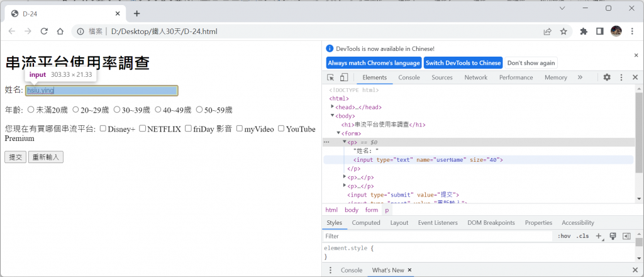This screenshot has width=644, height=277.
Task: Show more DevTools tabs with the chevrons
Action: coord(580,77)
